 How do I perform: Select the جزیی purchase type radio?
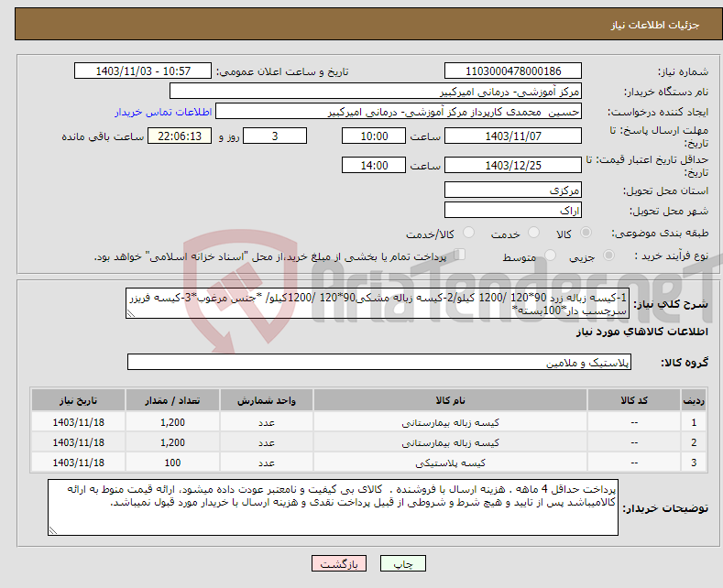[608, 255]
